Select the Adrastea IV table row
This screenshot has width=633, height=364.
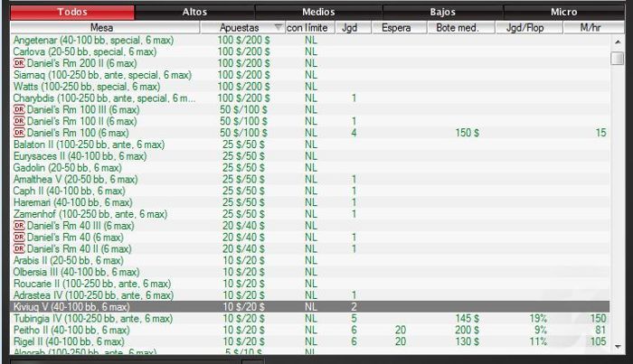coord(310,295)
